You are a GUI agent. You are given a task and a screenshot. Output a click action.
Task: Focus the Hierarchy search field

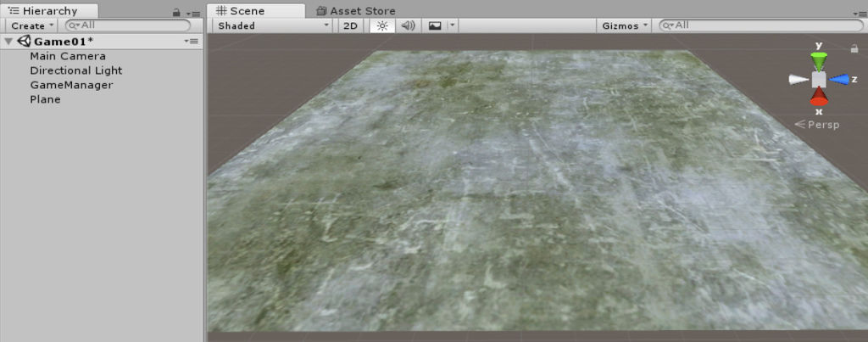pyautogui.click(x=128, y=25)
